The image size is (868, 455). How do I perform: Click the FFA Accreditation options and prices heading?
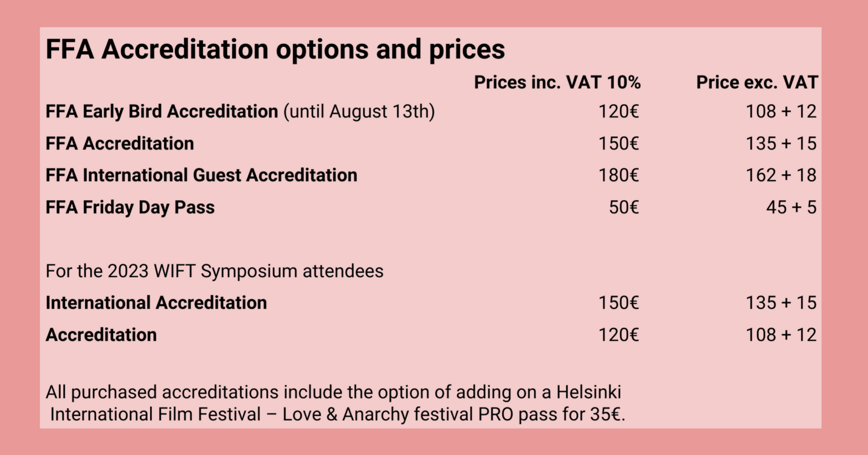(275, 50)
